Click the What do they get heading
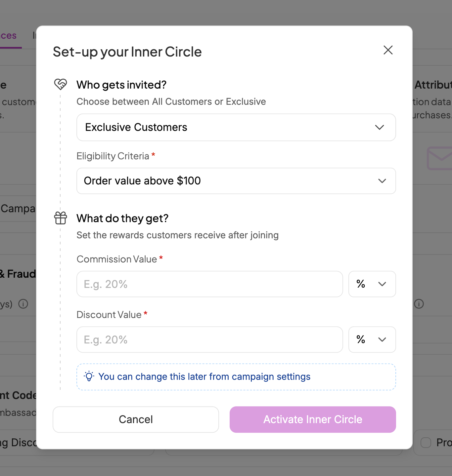452x476 pixels. coord(122,218)
